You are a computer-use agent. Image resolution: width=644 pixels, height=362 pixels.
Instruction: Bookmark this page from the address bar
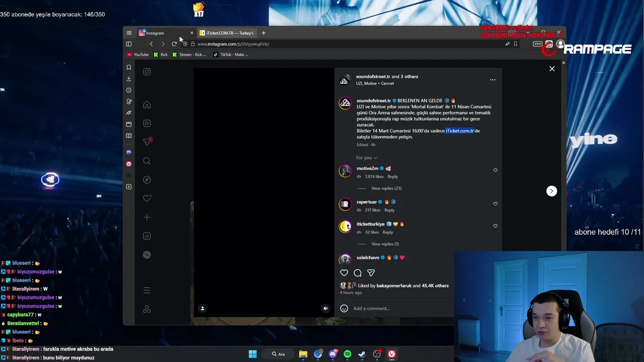click(x=515, y=44)
